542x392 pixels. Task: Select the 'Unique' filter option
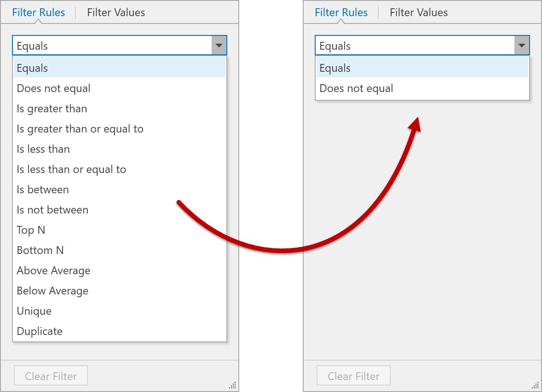34,311
